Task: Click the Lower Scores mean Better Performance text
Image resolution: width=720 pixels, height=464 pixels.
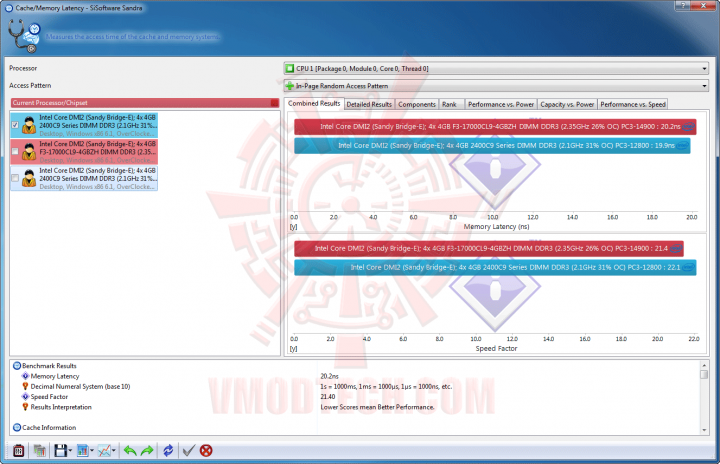Action: [x=377, y=407]
